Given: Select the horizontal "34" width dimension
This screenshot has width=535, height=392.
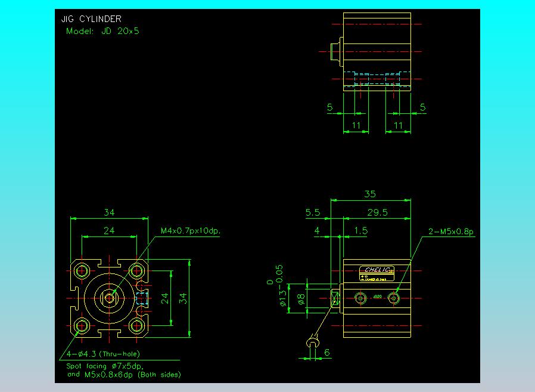Looking at the screenshot, I should tap(109, 213).
